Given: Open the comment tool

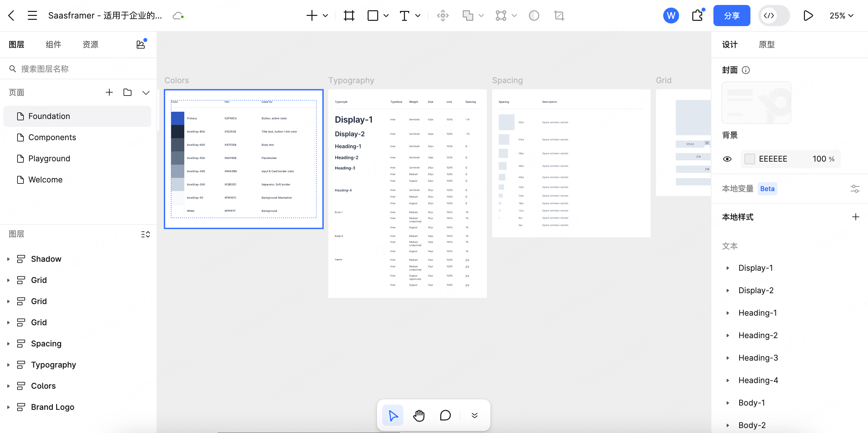Looking at the screenshot, I should 445,415.
